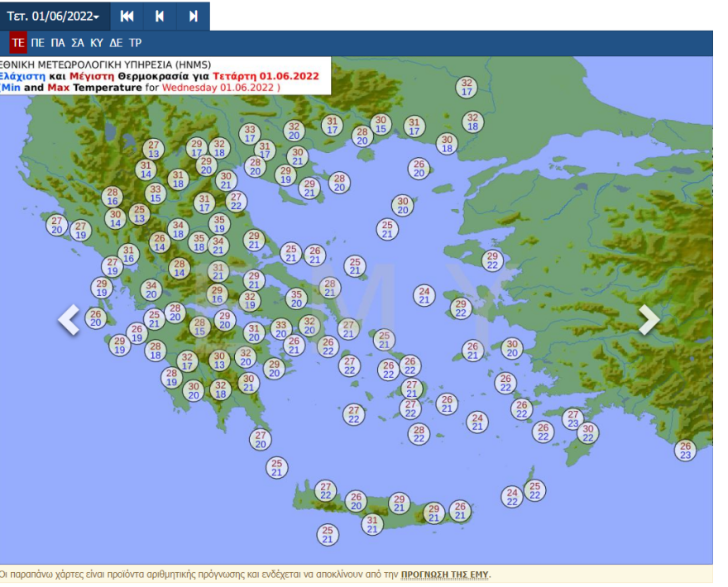Select the ΤΕ day tab
Screen dimensions: 728x587
pyautogui.click(x=18, y=43)
